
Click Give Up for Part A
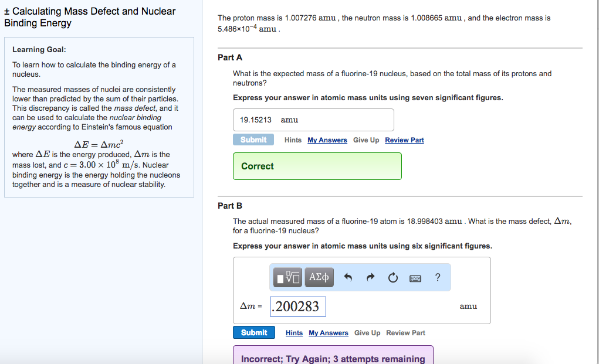coord(366,140)
